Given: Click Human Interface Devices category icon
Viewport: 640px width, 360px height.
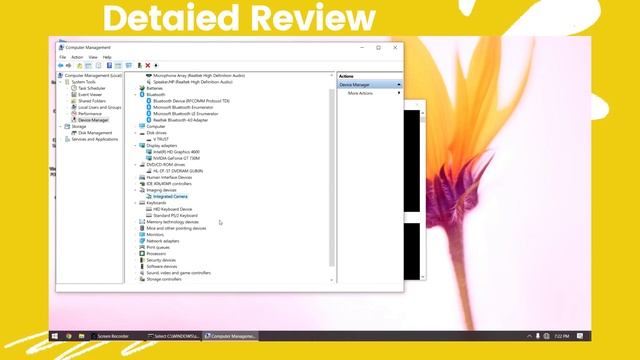Looking at the screenshot, I should click(142, 178).
